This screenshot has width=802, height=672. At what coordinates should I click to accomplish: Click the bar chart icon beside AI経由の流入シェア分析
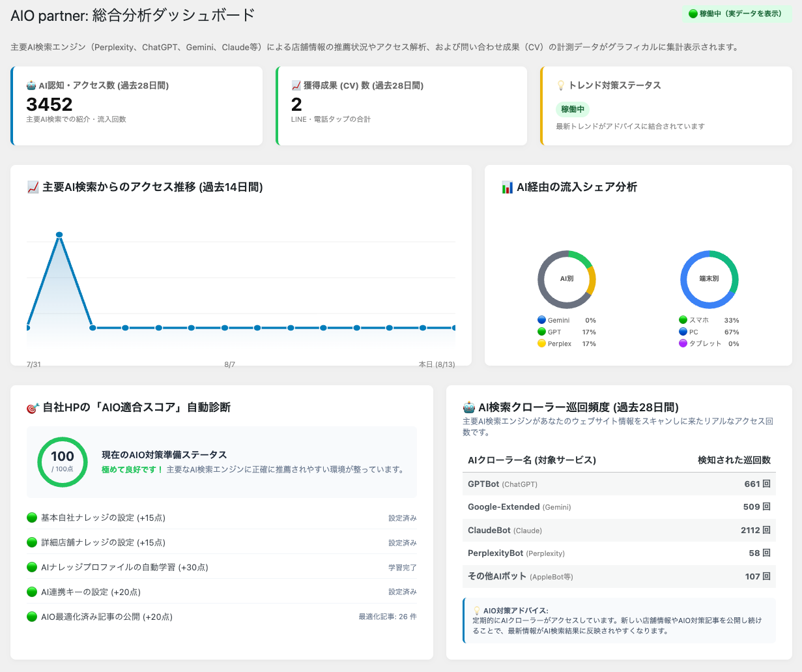(x=508, y=188)
